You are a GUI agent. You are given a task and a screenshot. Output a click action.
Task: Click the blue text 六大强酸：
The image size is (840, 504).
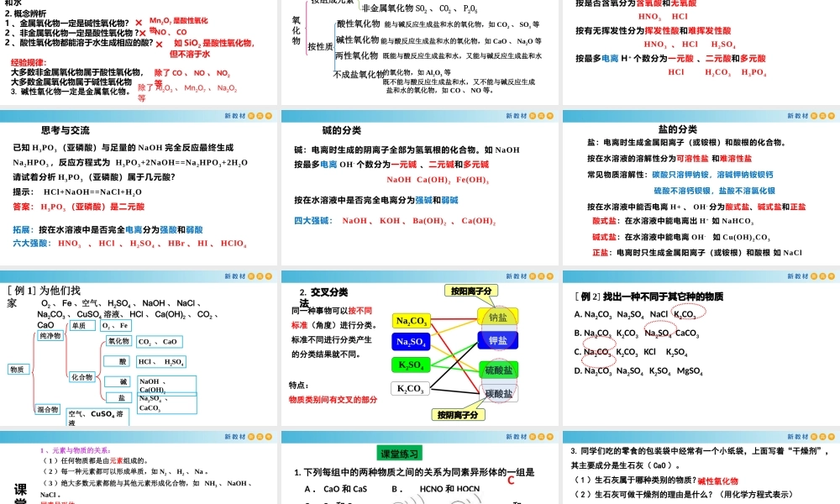tap(32, 243)
